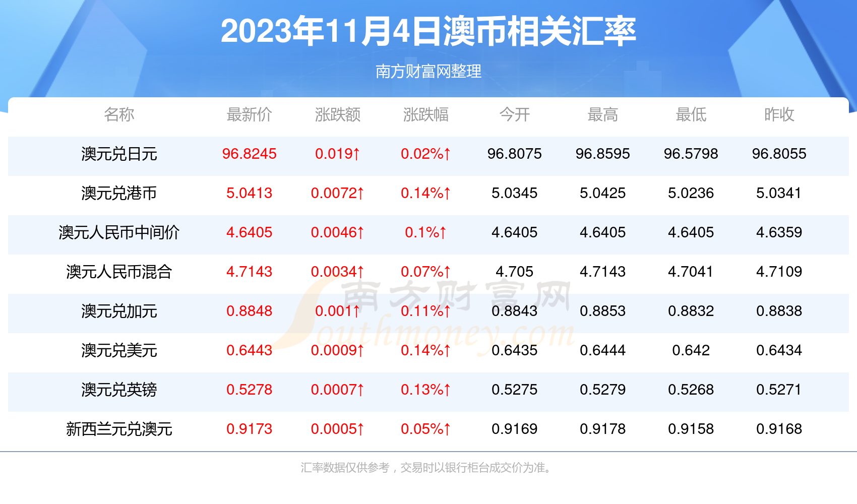This screenshot has width=857, height=504.
Task: Select the 澳元人民币混合 row name
Action: pyautogui.click(x=119, y=272)
